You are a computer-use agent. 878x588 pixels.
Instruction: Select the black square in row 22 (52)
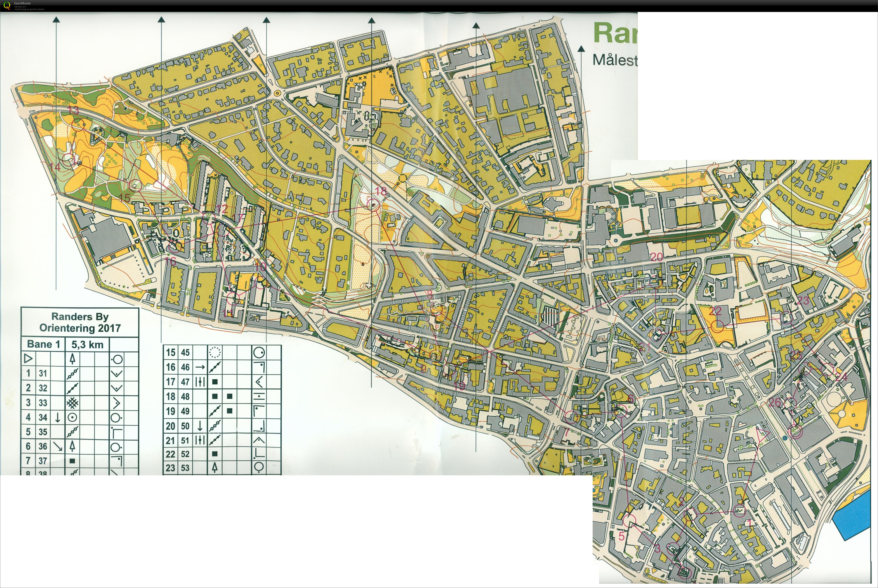point(214,454)
